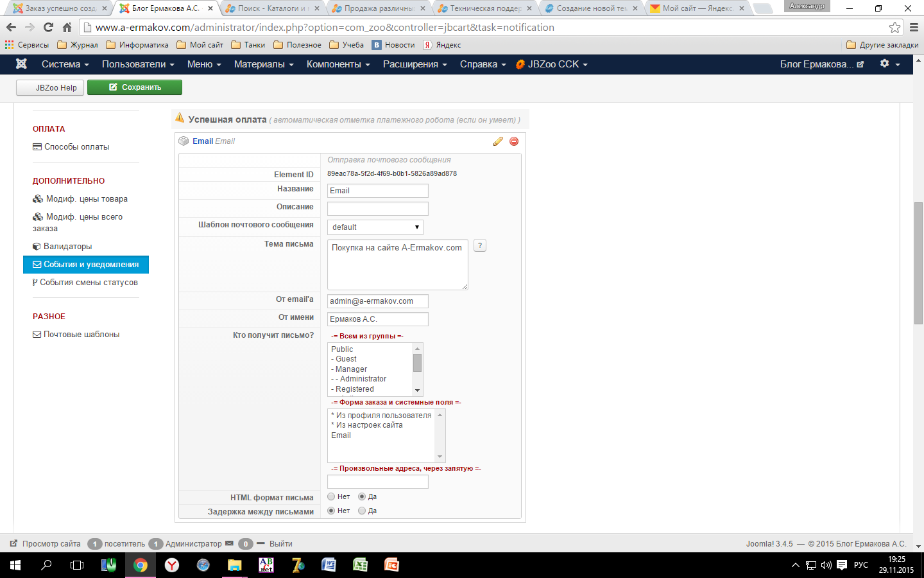Select 'Да' for Задержка между письмами
Screen dimensions: 924x578
[x=362, y=511]
